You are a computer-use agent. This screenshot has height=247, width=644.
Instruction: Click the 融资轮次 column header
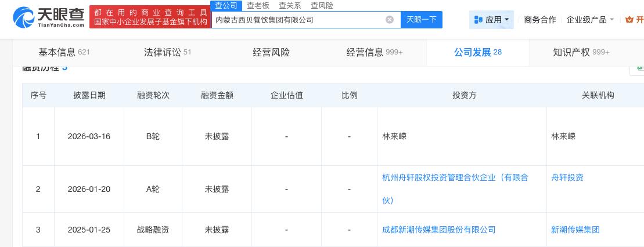click(153, 95)
